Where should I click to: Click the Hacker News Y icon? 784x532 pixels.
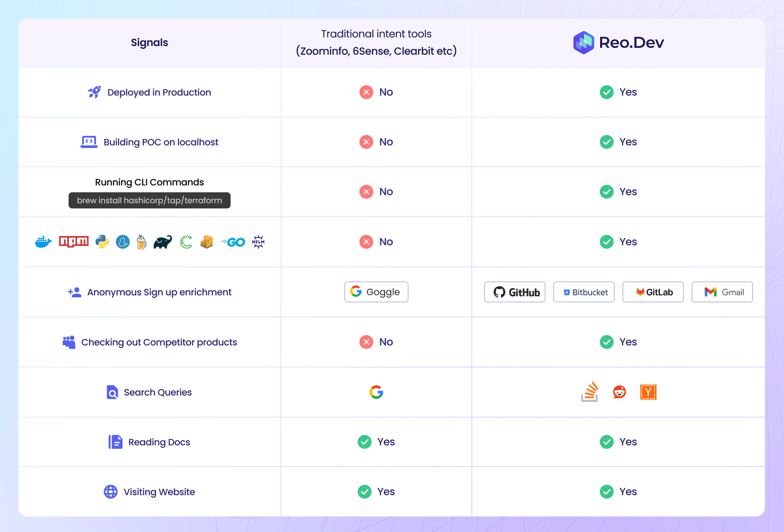click(648, 392)
